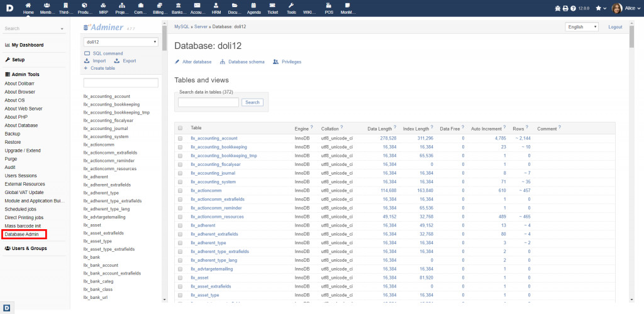644x314 pixels.
Task: Open the English language dropdown
Action: [583, 27]
